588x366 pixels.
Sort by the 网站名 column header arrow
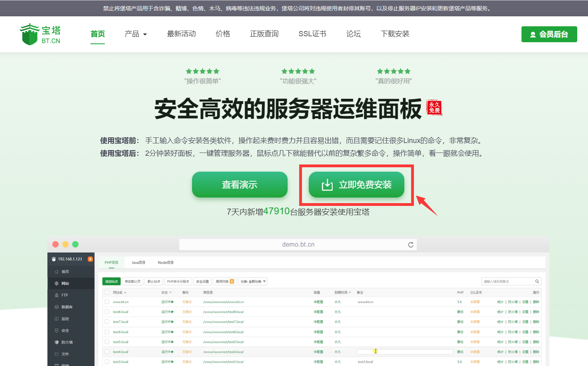[x=125, y=292]
